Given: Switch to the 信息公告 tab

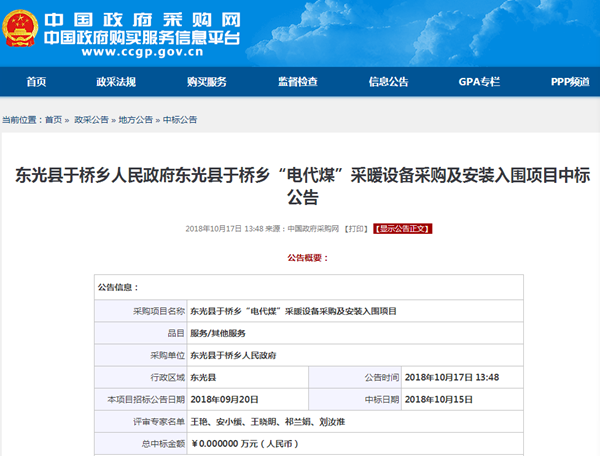Looking at the screenshot, I should pos(388,82).
